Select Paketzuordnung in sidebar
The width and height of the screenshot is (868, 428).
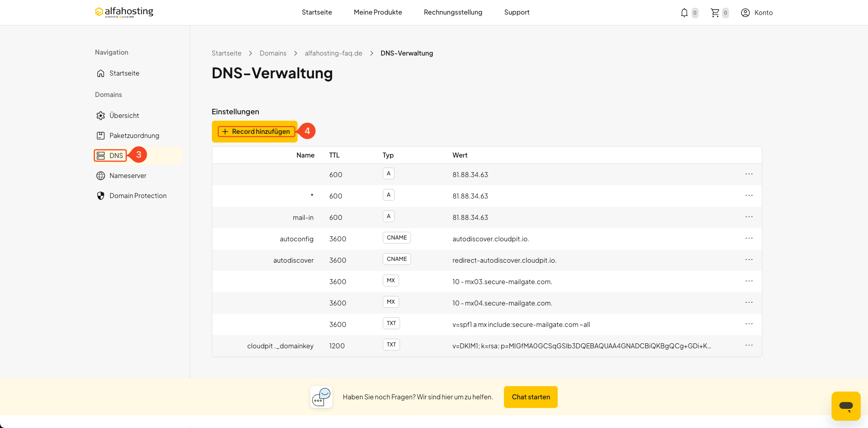point(134,136)
